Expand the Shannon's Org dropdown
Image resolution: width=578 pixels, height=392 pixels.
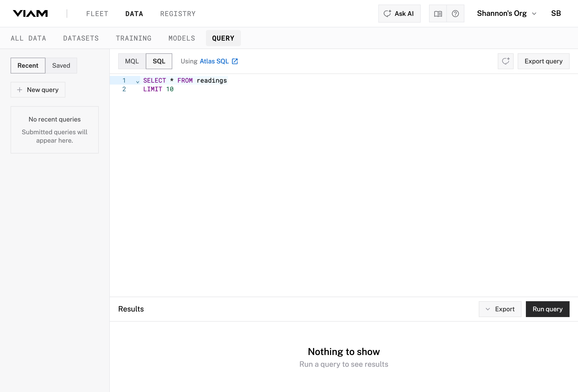506,13
